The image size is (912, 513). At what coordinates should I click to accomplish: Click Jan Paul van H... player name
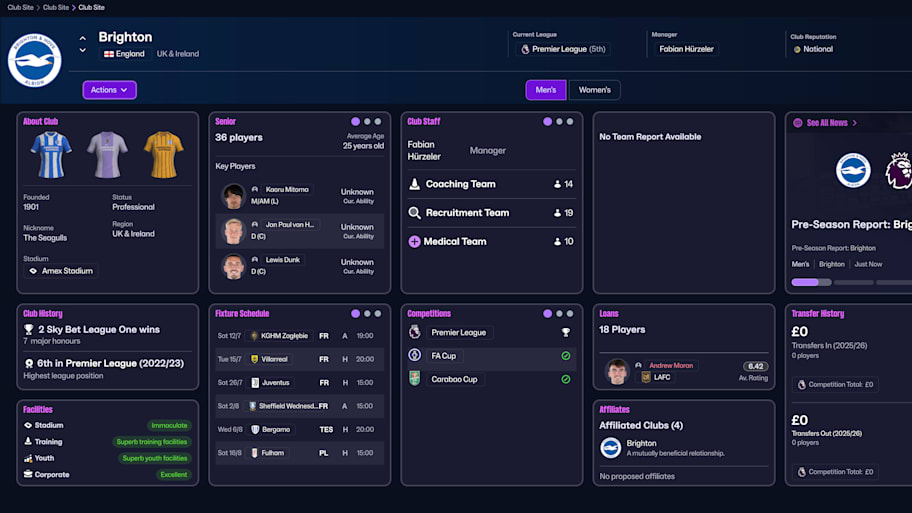(290, 225)
